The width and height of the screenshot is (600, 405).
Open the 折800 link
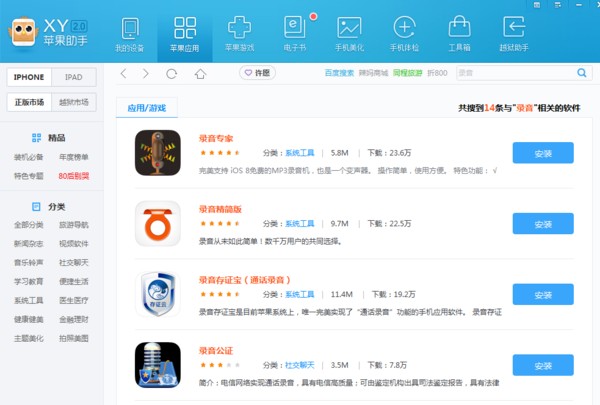[x=437, y=73]
